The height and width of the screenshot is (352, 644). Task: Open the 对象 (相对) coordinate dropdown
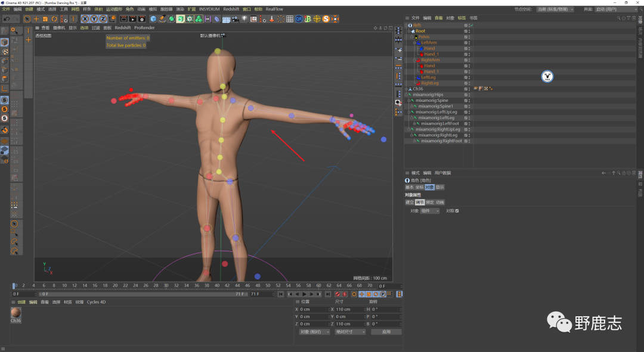(314, 332)
